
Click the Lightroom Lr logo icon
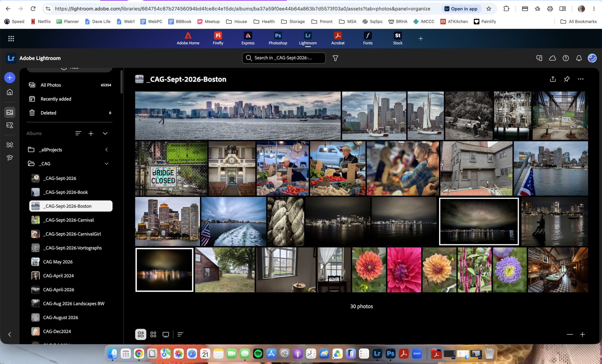(x=11, y=58)
